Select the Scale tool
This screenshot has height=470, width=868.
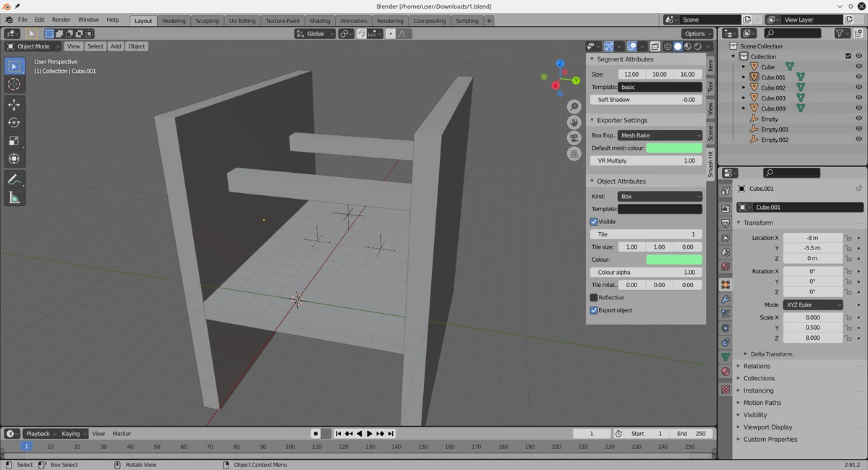(14, 140)
